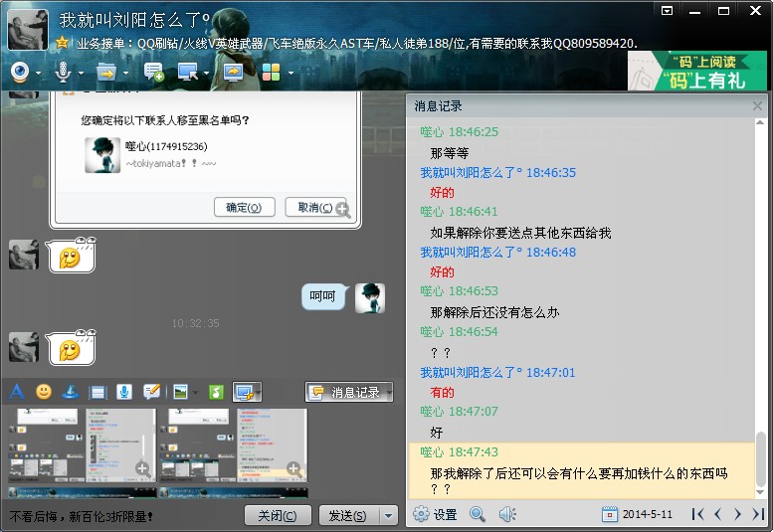Create discussion group with chat-plus icon
This screenshot has width=773, height=532.
(x=153, y=73)
